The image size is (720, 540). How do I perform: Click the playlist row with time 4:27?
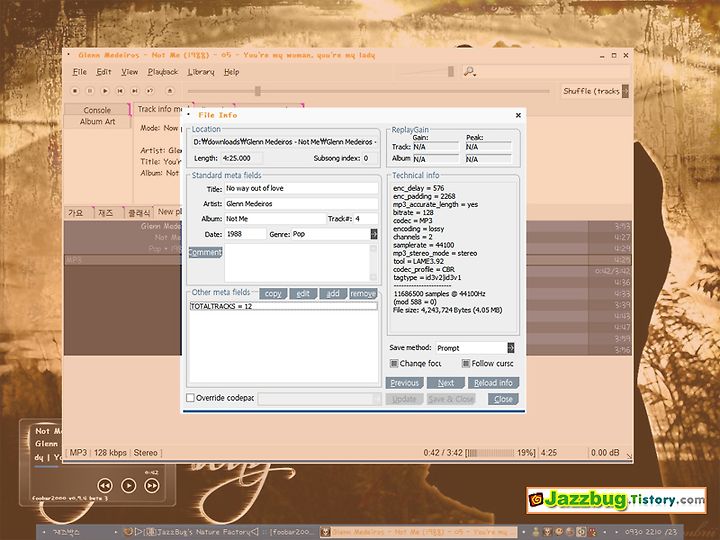[x=348, y=237]
